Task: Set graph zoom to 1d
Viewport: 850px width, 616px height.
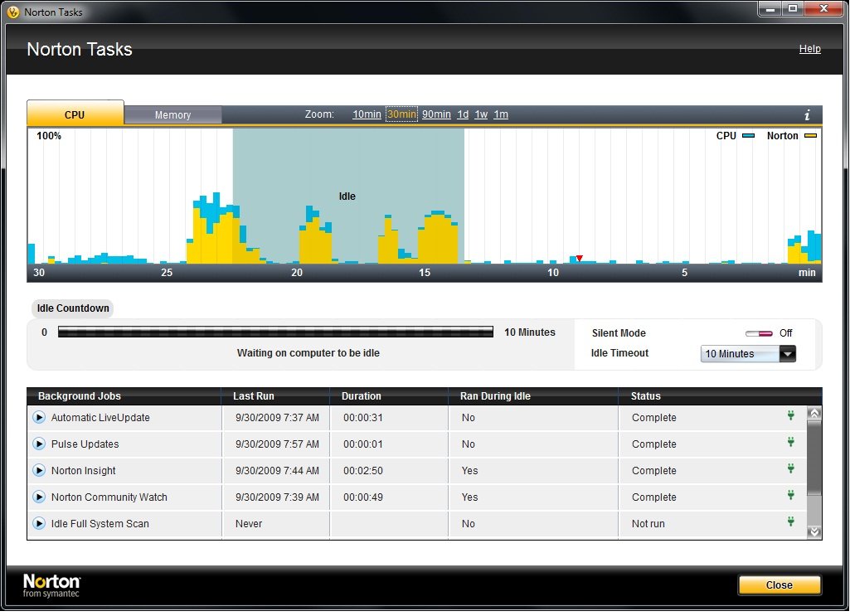Action: (463, 115)
